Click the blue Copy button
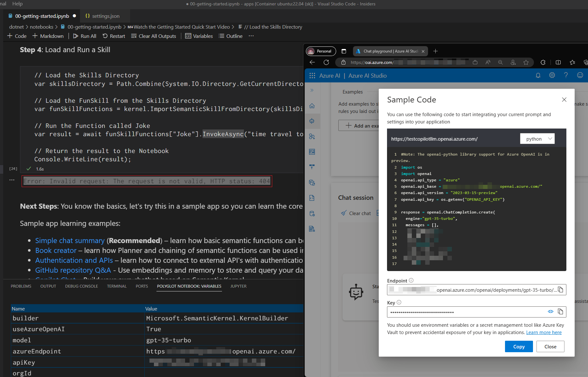 [519, 346]
